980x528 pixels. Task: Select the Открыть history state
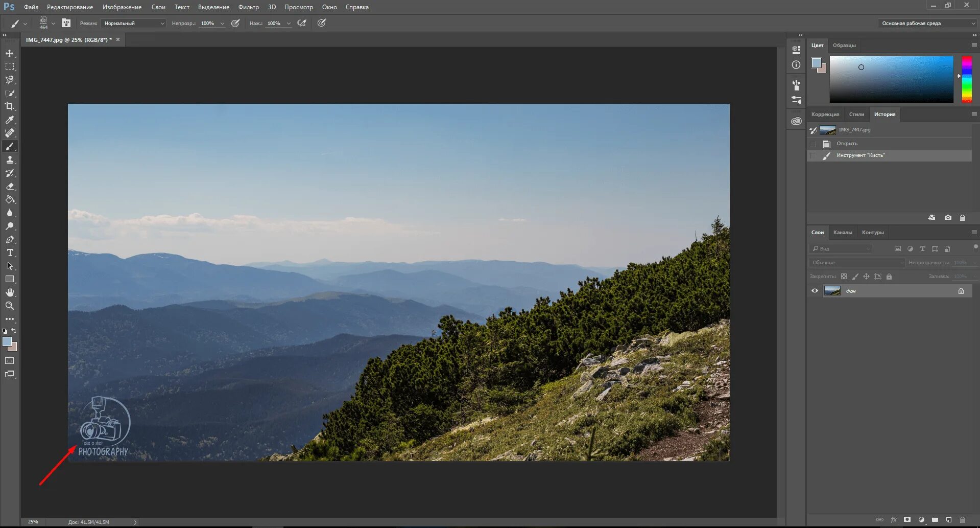coord(890,144)
